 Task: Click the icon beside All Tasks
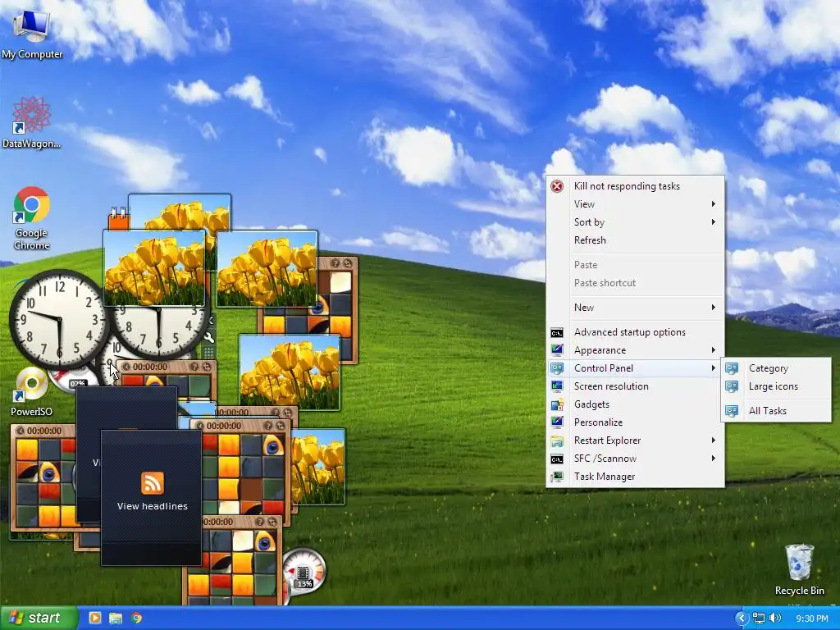click(732, 411)
